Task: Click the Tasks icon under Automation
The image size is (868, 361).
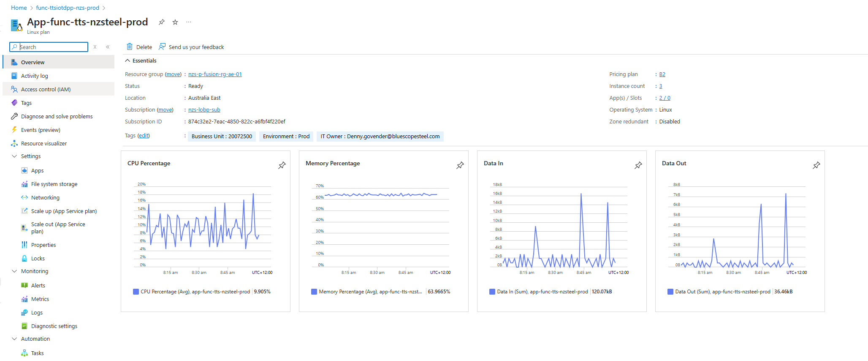Action: click(24, 353)
